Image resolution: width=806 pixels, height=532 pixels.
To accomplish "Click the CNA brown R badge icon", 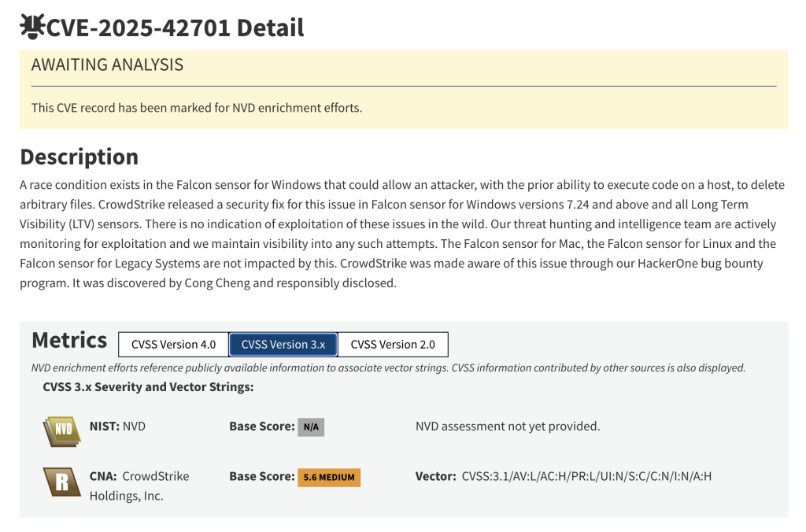I will click(62, 479).
